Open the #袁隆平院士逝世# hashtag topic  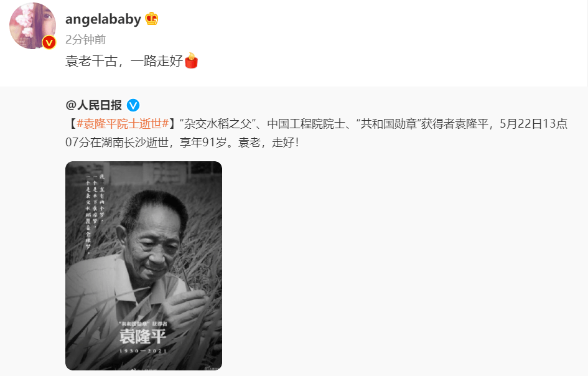(123, 123)
